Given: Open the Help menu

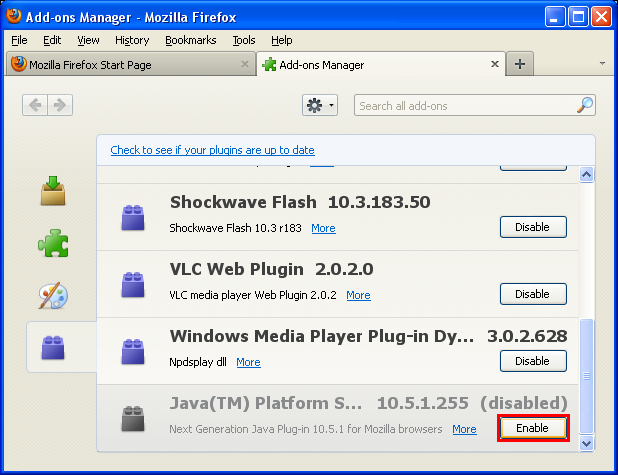Looking at the screenshot, I should click(x=282, y=40).
